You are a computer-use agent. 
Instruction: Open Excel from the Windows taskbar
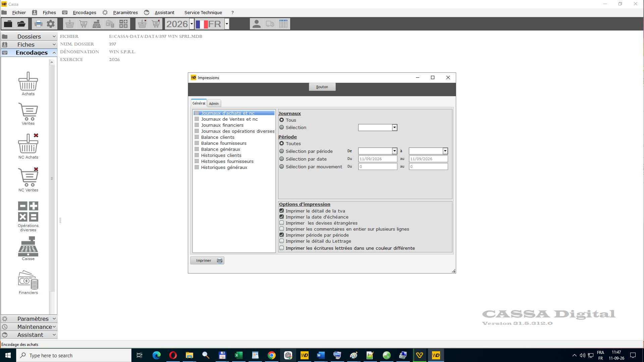pos(238,355)
